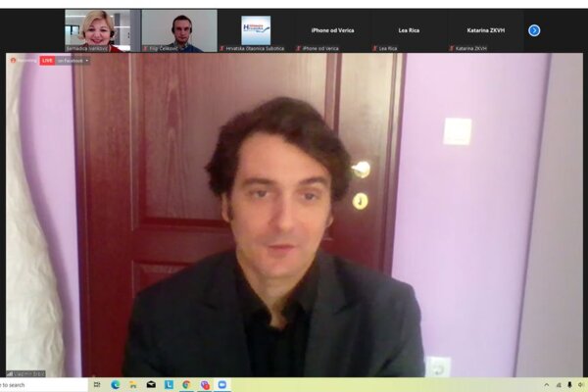Select the iPhone od Verica participant tile
The width and height of the screenshot is (588, 392).
[x=332, y=30]
